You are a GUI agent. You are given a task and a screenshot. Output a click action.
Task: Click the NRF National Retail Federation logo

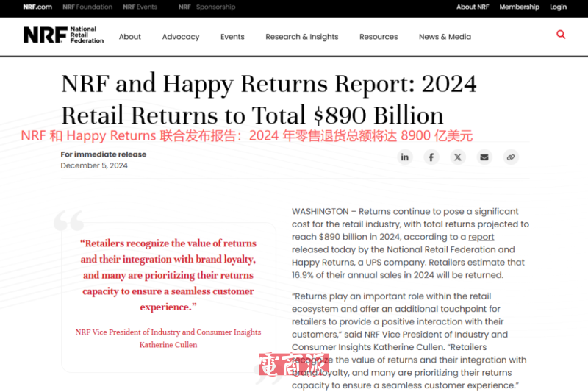coord(63,35)
